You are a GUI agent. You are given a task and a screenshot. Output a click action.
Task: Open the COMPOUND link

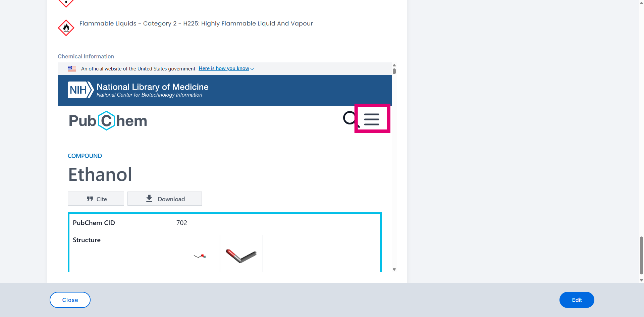(85, 156)
